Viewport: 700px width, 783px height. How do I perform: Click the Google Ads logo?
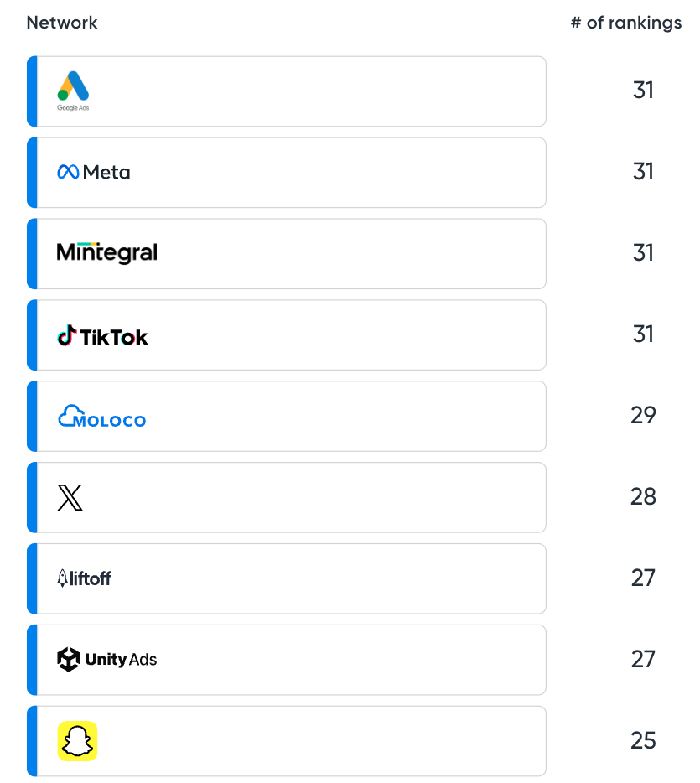(73, 91)
